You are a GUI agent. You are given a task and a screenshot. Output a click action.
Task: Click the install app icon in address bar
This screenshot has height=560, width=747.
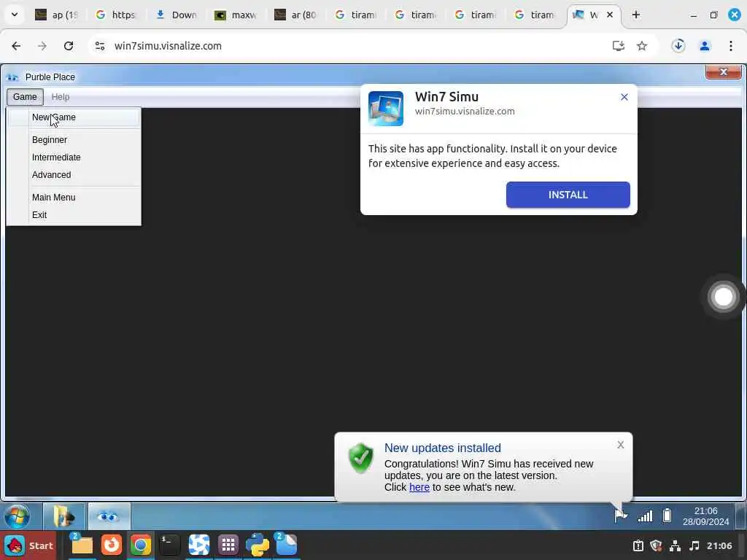619,46
